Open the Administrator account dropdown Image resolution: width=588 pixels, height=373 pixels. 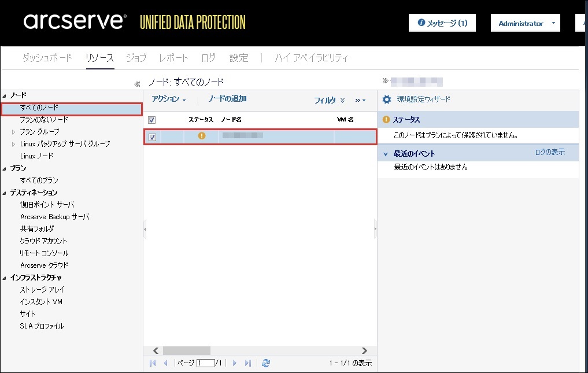click(x=526, y=24)
